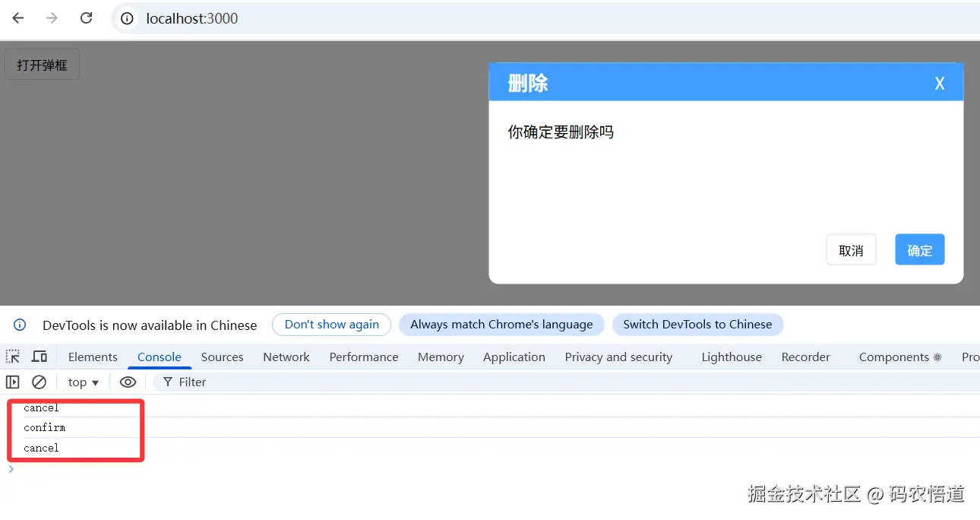Confirm deletion with 确定 button

pos(920,250)
